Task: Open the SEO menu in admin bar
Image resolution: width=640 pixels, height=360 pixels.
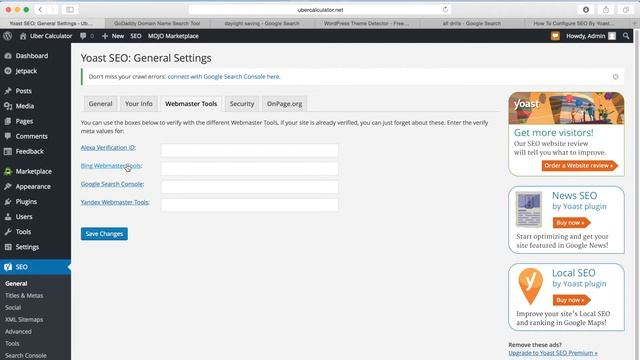Action: [136, 36]
